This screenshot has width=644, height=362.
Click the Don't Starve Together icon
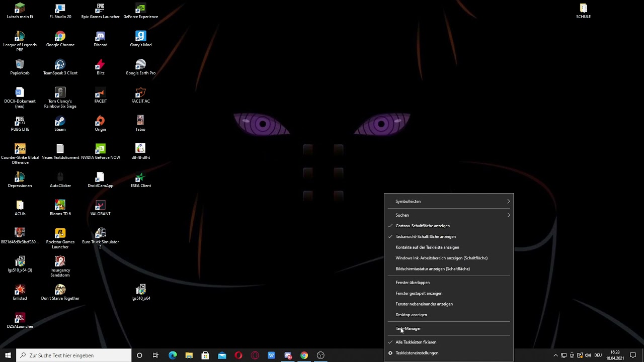[60, 293]
